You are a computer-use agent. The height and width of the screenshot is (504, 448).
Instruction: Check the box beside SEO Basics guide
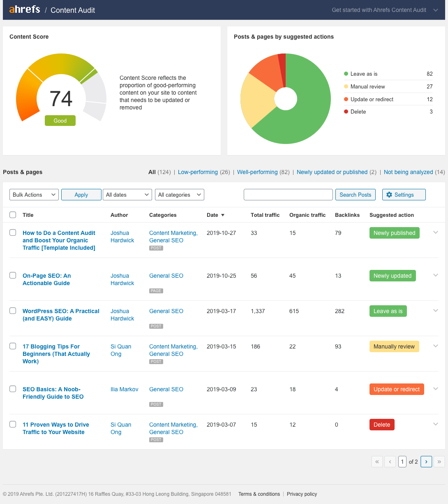click(x=13, y=389)
